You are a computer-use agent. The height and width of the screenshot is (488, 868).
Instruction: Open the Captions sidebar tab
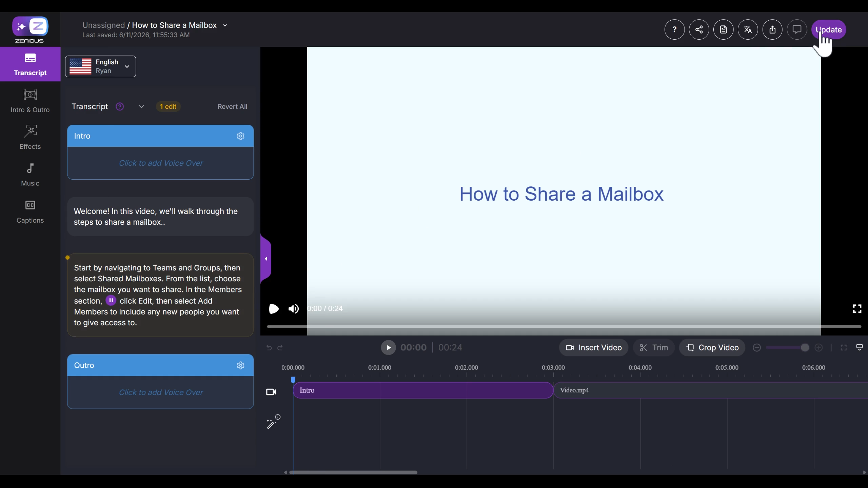(x=30, y=211)
